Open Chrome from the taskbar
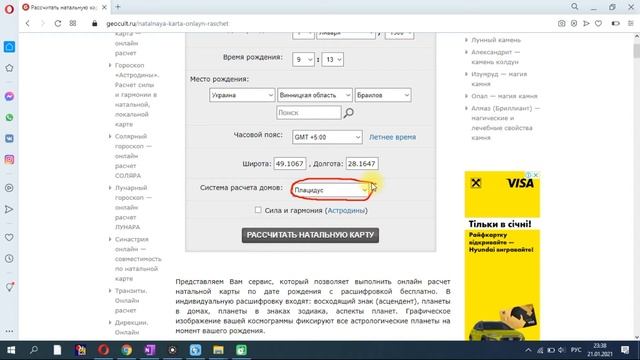The width and height of the screenshot is (640, 360). [x=127, y=350]
